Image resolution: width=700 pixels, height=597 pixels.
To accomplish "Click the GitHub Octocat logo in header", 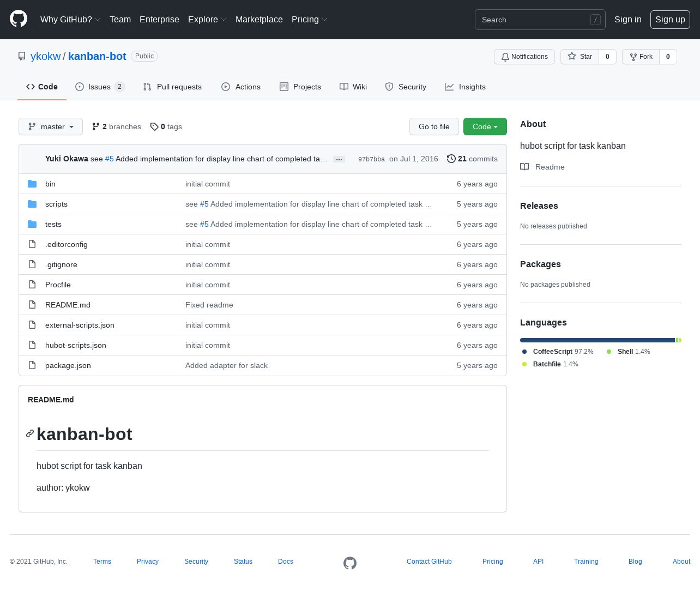I will 19,19.
